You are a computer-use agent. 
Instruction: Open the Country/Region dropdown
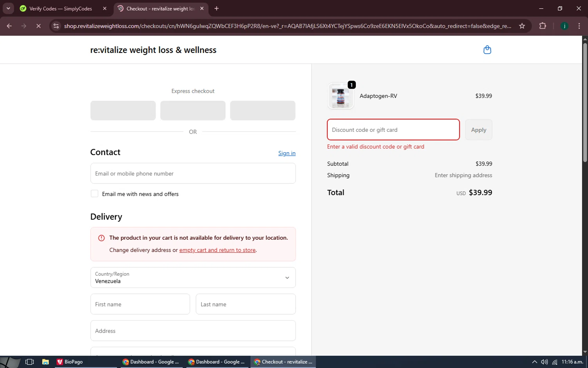(193, 278)
